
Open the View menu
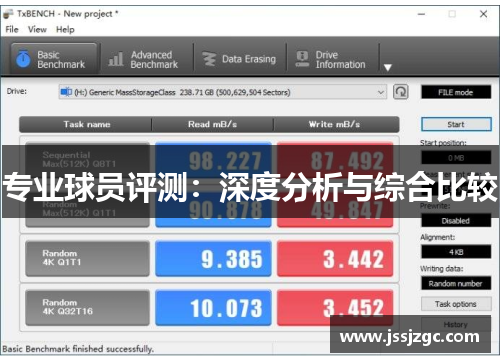(x=37, y=30)
